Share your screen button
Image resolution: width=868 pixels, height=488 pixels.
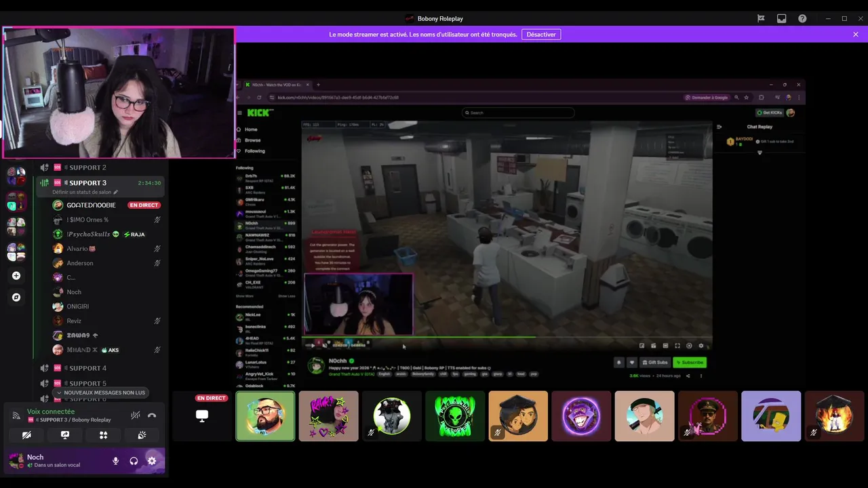coord(65,435)
